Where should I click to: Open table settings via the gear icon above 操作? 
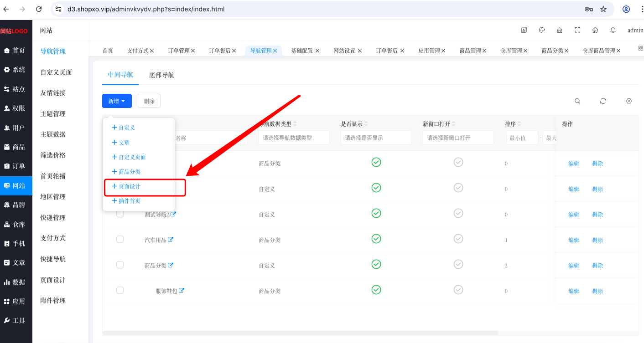(x=629, y=101)
